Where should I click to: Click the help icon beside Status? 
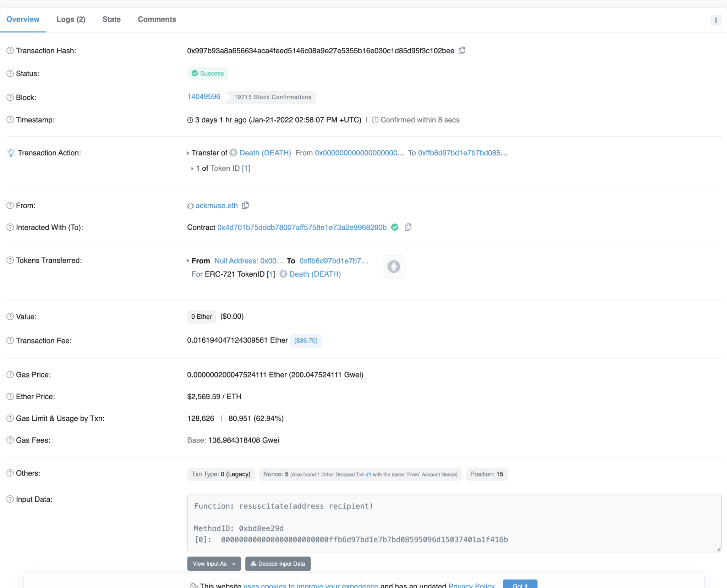point(10,73)
